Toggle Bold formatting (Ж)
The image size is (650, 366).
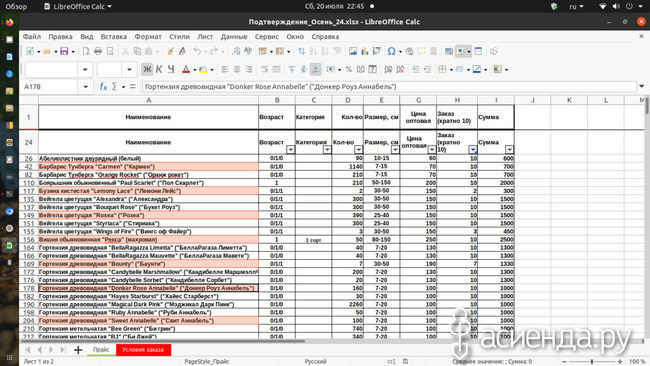147,69
